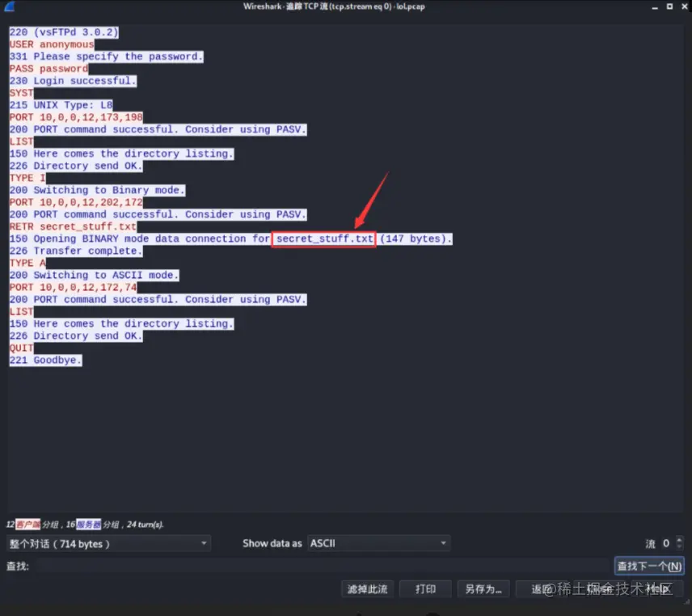Minimize the Follow TCP Stream window

(x=655, y=6)
